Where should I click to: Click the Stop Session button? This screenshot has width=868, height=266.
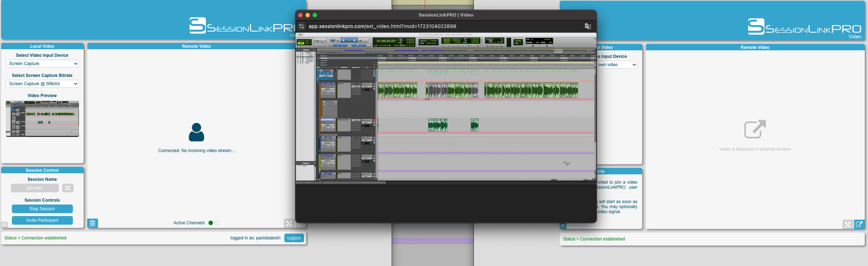coord(42,209)
